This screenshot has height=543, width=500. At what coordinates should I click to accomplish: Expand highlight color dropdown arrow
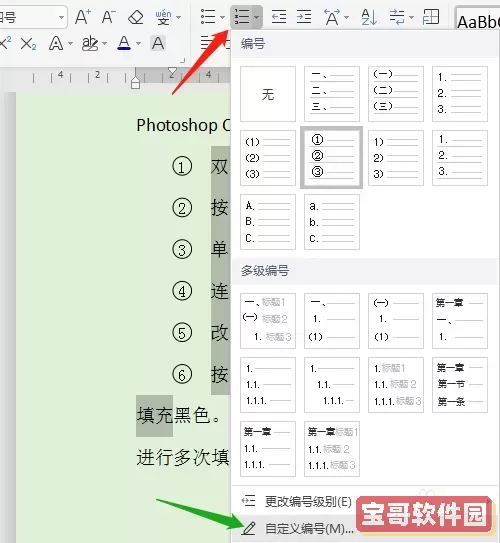coord(105,44)
